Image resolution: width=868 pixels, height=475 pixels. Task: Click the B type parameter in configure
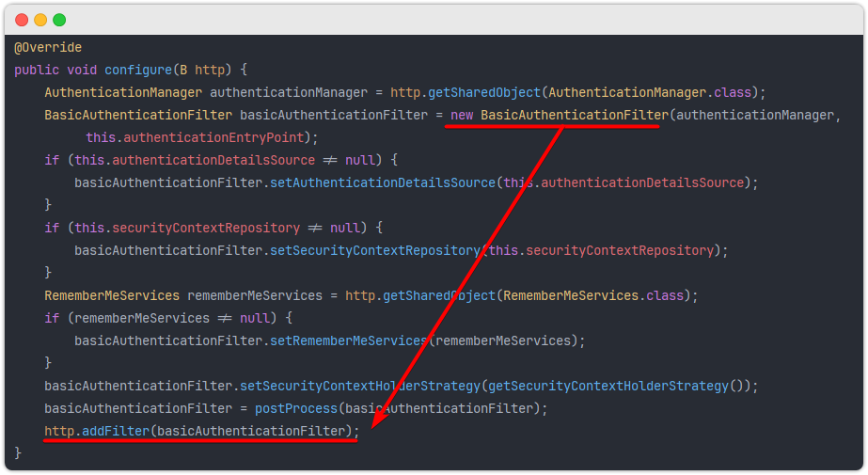[x=183, y=71]
